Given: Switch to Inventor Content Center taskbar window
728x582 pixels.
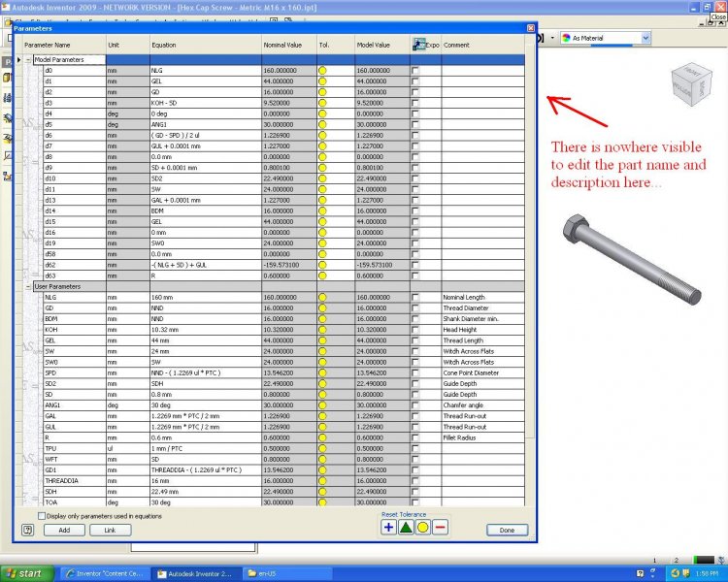Looking at the screenshot, I should click(106, 573).
